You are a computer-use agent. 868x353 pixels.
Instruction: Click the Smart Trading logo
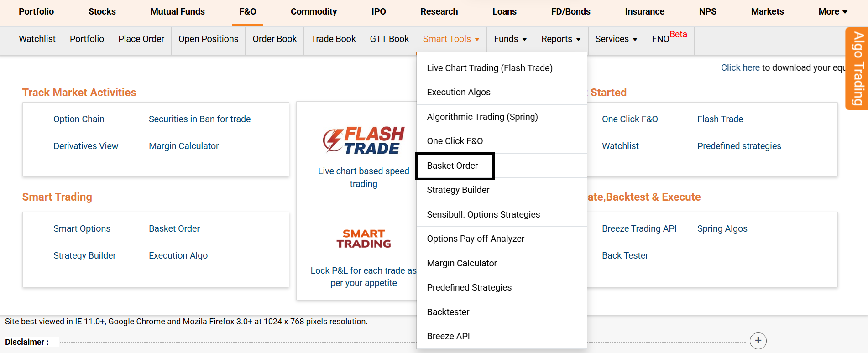point(363,239)
